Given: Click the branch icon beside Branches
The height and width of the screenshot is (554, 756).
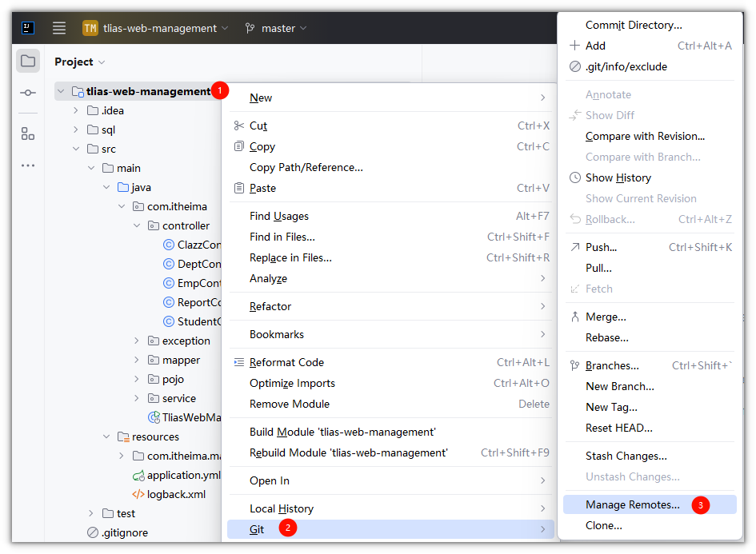Looking at the screenshot, I should click(x=574, y=365).
